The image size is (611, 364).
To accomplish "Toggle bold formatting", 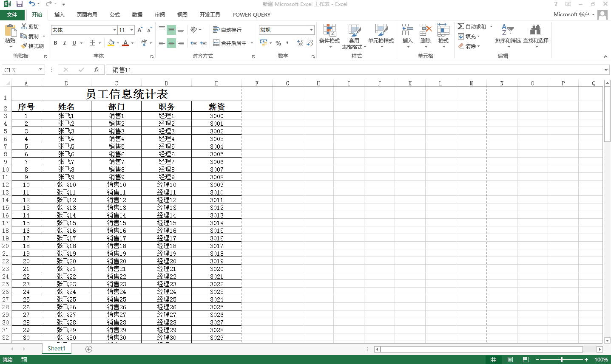I will coord(55,43).
